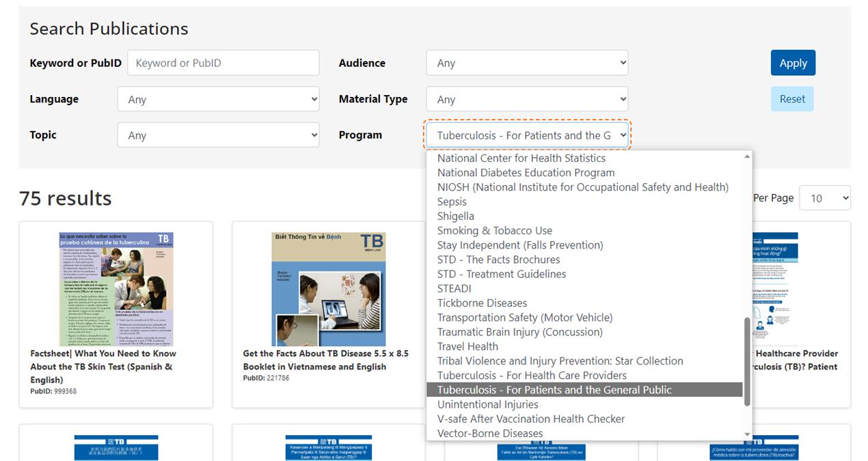868x461 pixels.
Task: Pick Vector-Borne Diseases option
Action: point(584,433)
